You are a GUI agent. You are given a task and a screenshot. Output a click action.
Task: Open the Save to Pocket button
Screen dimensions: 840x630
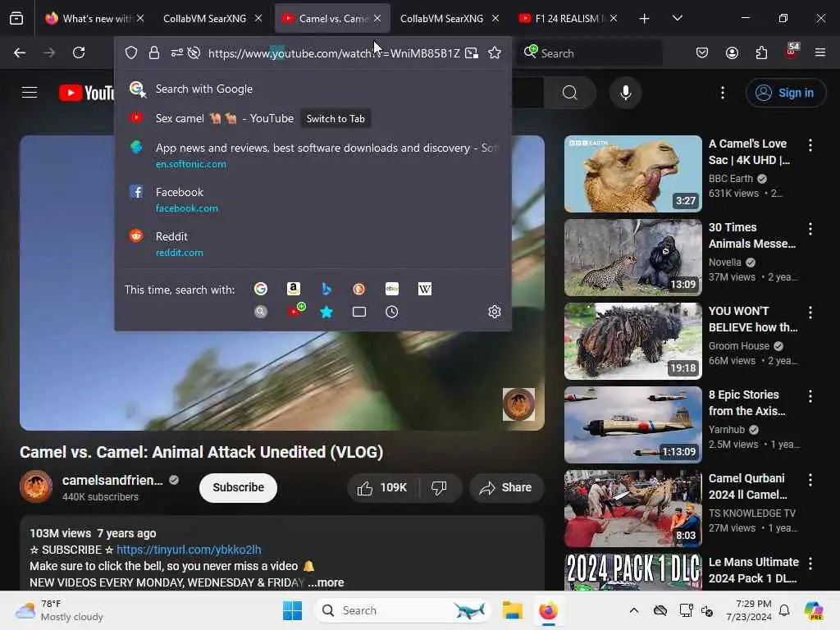point(702,52)
